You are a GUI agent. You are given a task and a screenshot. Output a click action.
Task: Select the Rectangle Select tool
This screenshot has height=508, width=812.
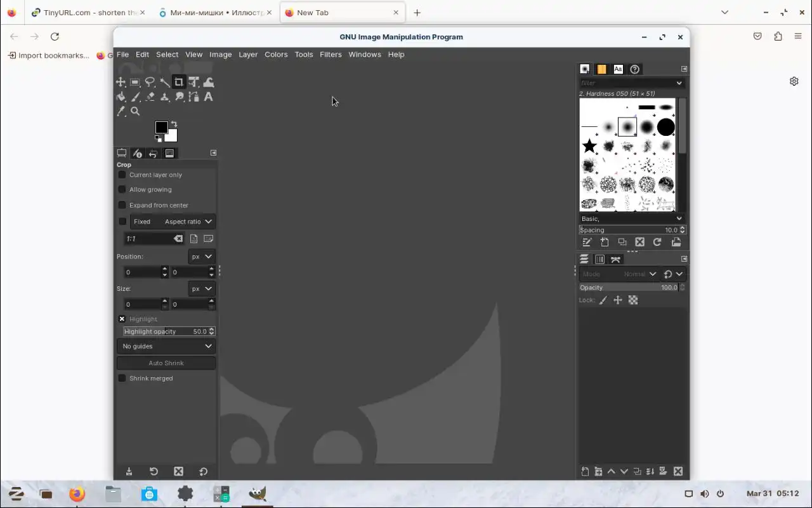[x=135, y=82]
